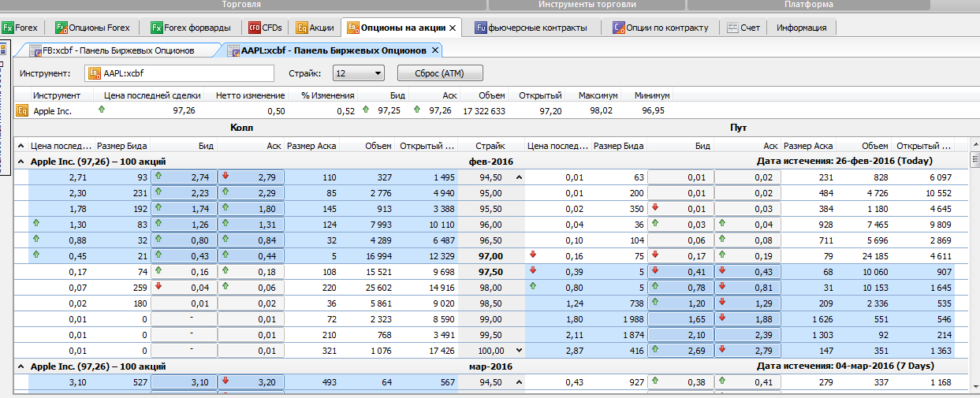Click the Колл section heading

241,127
